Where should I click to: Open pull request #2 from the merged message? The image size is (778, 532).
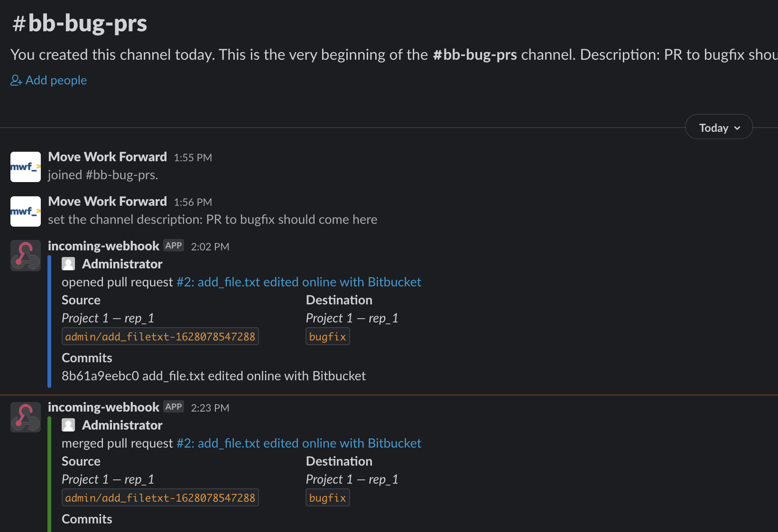pos(298,443)
